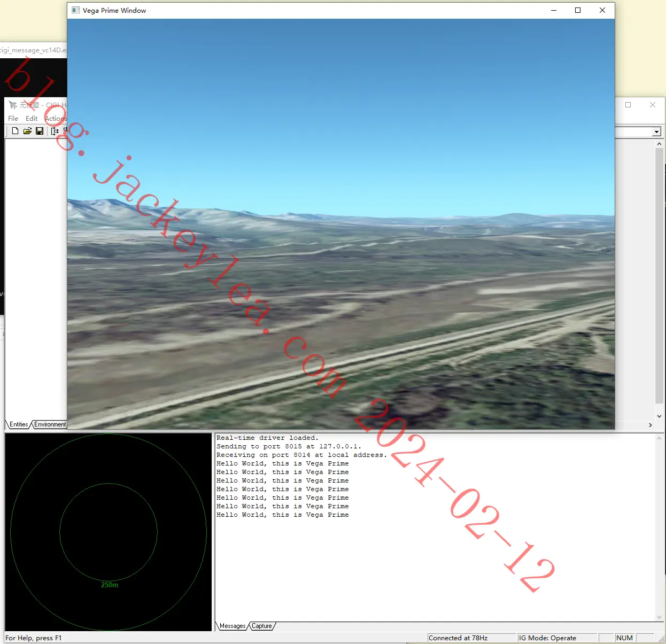
Task: Click the horizontal scroll right arrow
Action: pos(650,425)
